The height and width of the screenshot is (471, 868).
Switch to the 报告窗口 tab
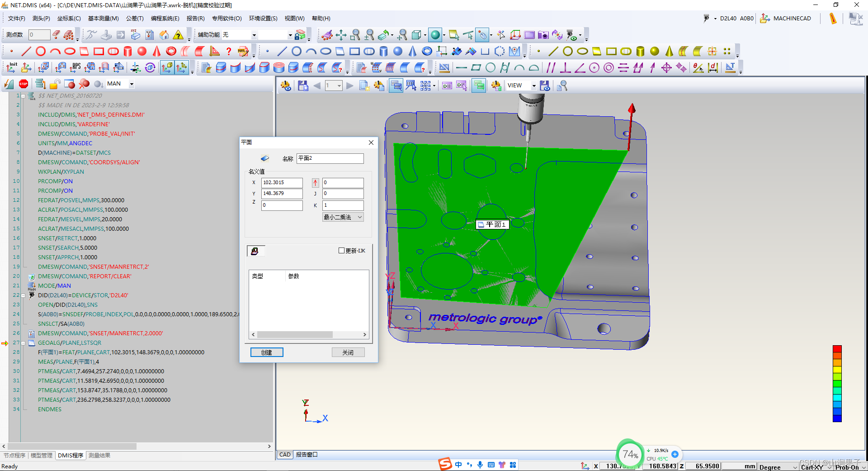pyautogui.click(x=307, y=455)
